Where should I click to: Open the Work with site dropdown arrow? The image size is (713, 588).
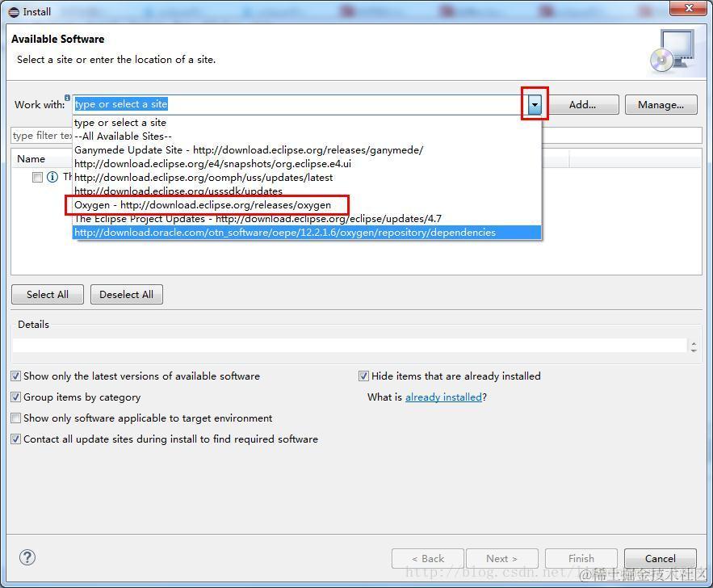(535, 104)
